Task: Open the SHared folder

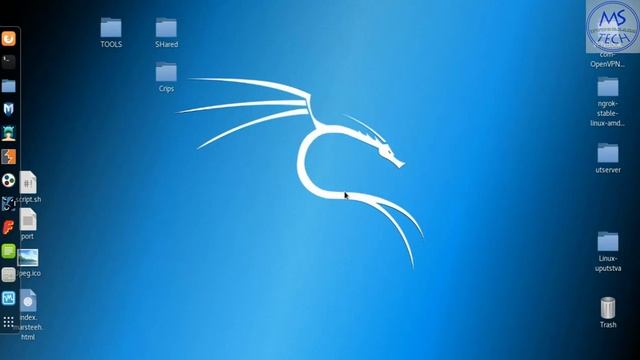Action: pos(166,28)
